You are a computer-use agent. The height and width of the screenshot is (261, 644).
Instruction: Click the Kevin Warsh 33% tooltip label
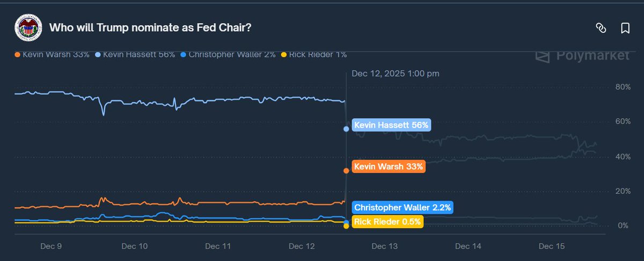(x=389, y=166)
